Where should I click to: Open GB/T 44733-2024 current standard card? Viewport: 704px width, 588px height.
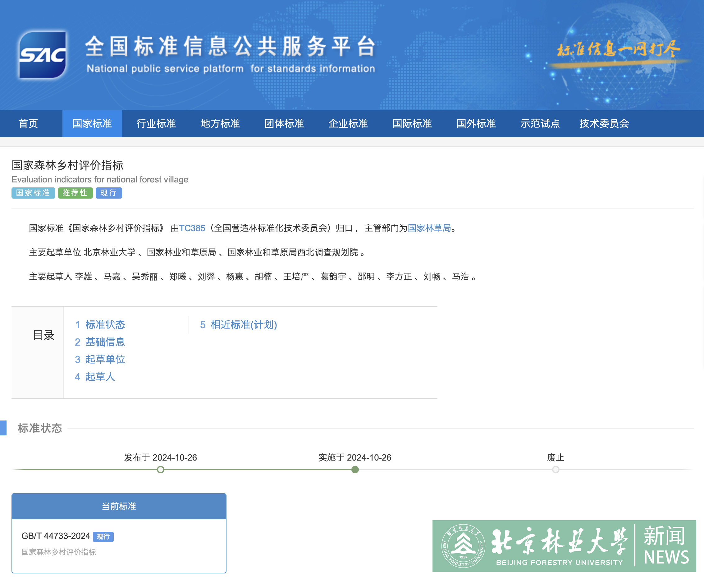point(56,536)
